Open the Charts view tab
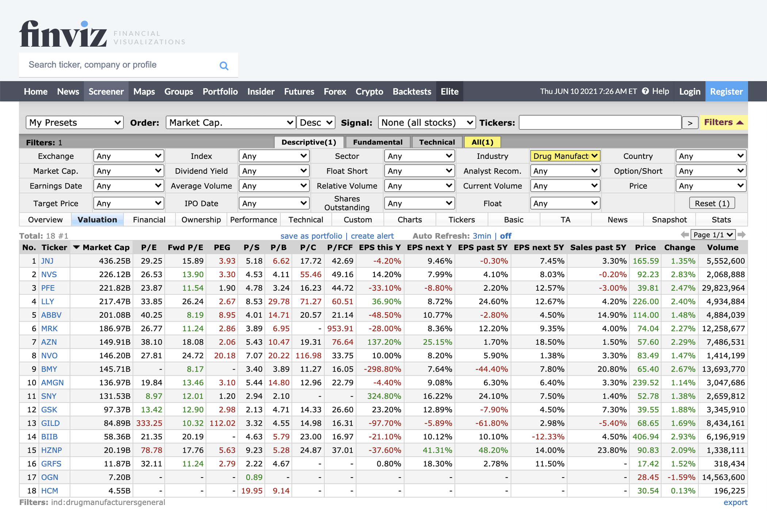767x532 pixels. tap(409, 219)
